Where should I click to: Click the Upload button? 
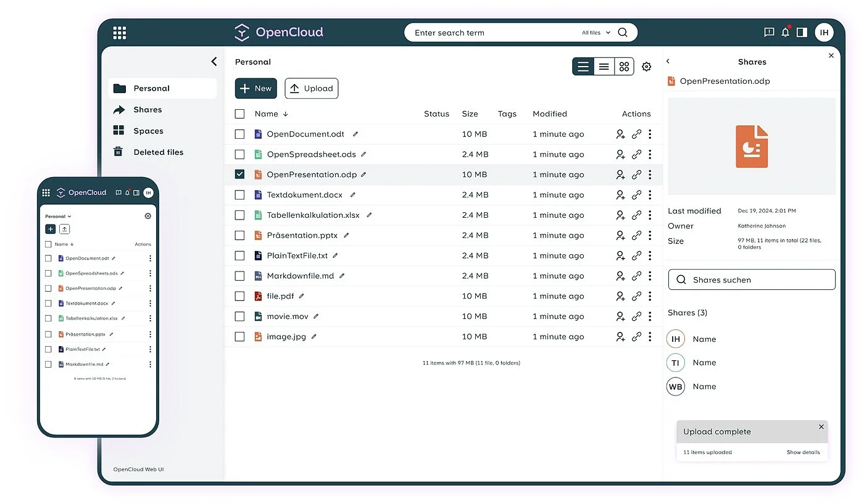click(312, 88)
